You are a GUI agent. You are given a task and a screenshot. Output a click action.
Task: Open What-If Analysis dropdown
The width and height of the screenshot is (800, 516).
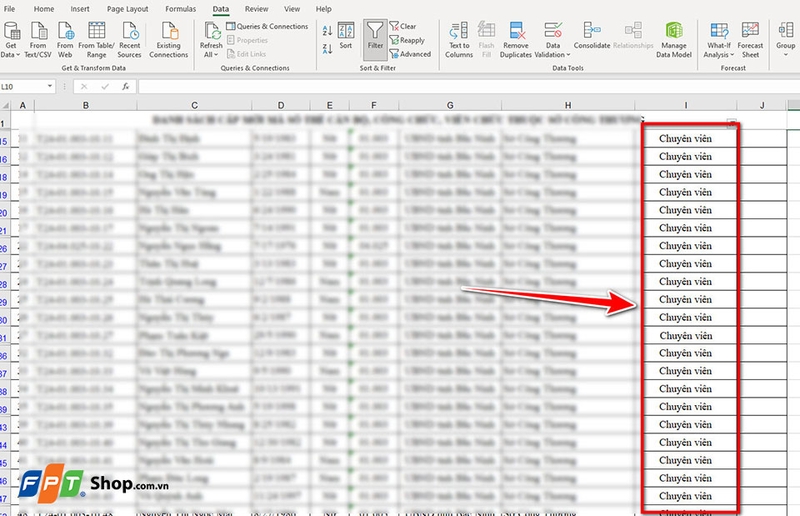pyautogui.click(x=717, y=50)
